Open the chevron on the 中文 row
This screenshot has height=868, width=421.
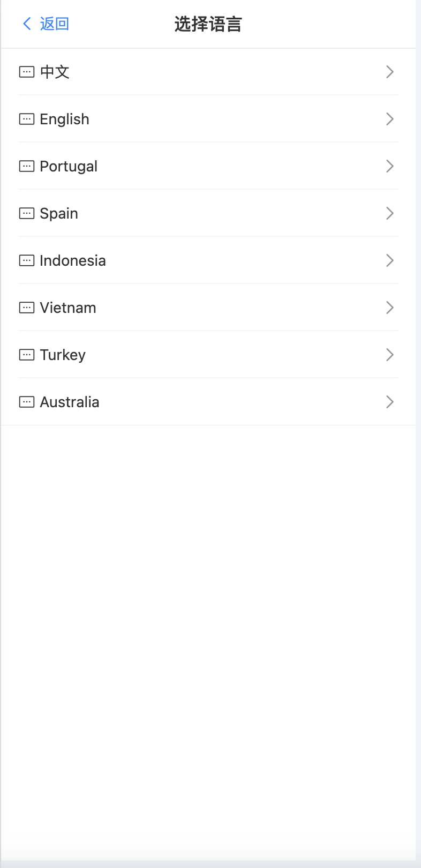[x=390, y=72]
